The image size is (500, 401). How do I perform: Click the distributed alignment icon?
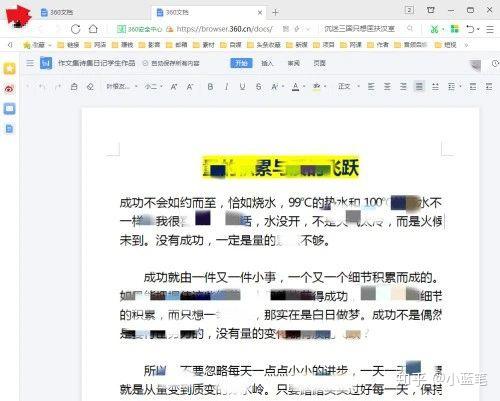tap(435, 87)
